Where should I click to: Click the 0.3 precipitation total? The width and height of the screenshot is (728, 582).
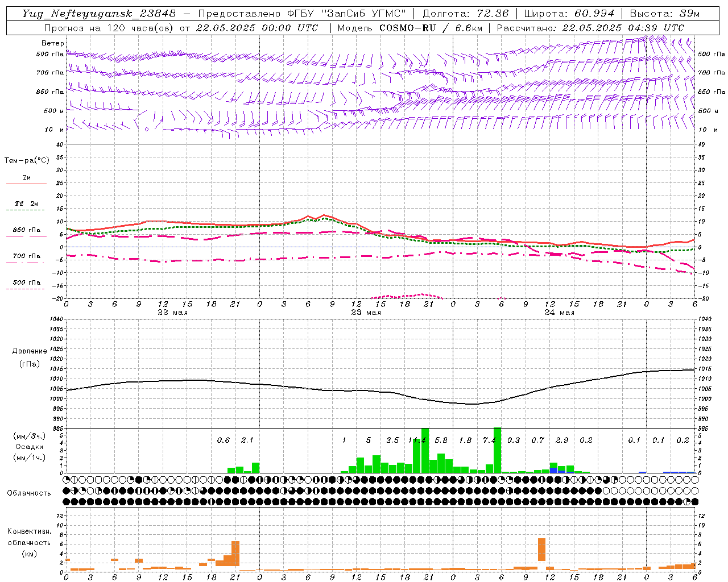coord(514,440)
